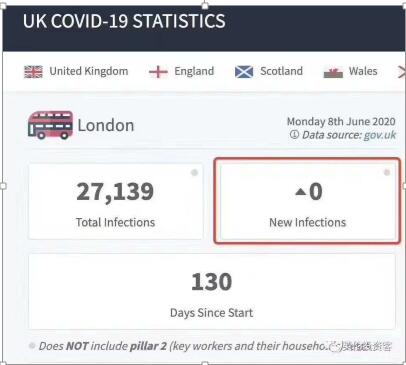The width and height of the screenshot is (406, 365).
Task: Select the 130 Days Since Start card
Action: click(x=212, y=292)
